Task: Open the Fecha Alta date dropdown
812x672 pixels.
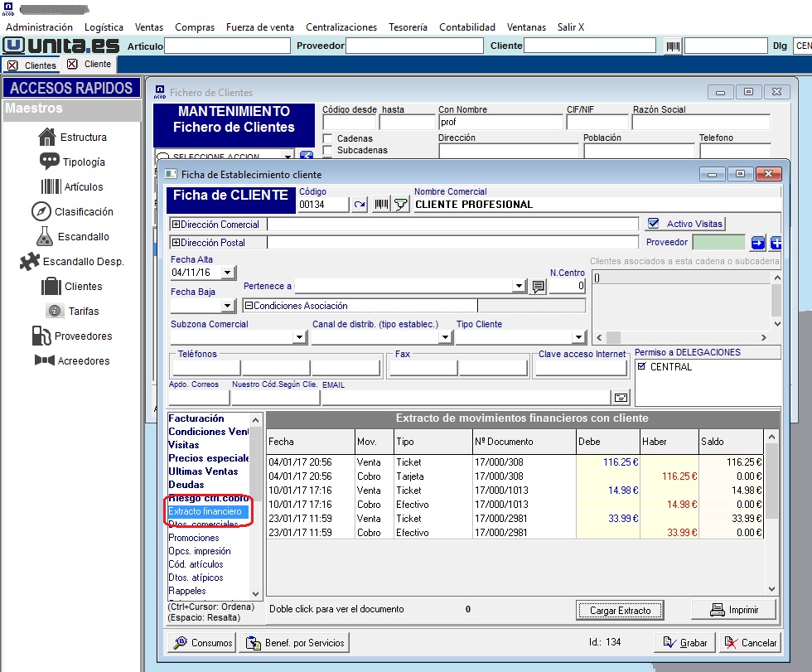Action: coord(228,273)
